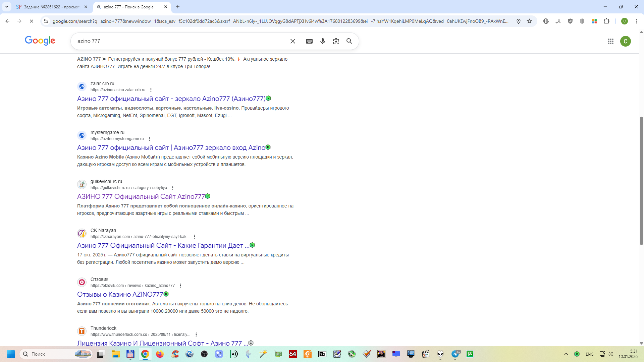The image size is (644, 362).
Task: Toggle ENG keyboard language in taskbar
Action: pos(589,354)
